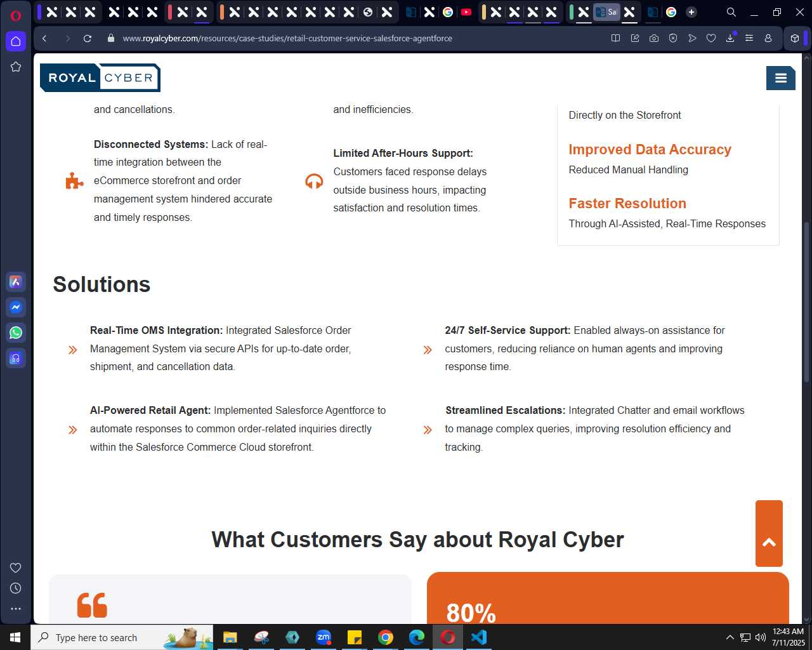The width and height of the screenshot is (812, 650).
Task: Click 'Limited After-Hours Support:' text
Action: [x=403, y=154]
